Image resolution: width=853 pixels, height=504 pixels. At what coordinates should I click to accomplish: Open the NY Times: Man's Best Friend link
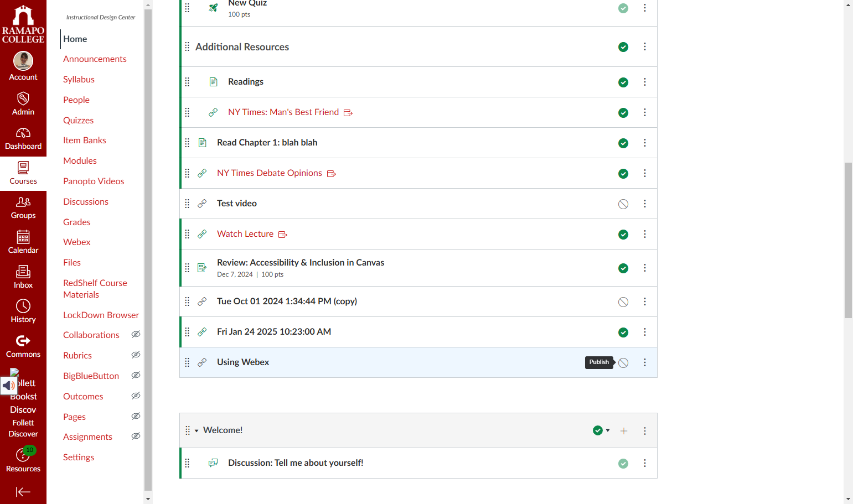(x=283, y=112)
